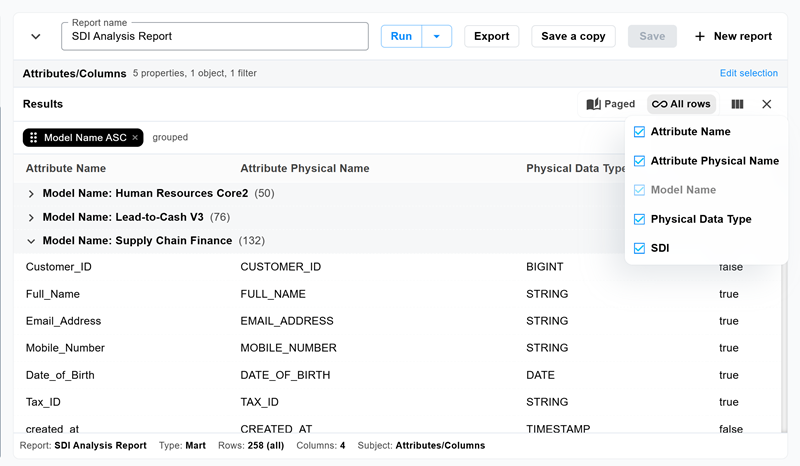This screenshot has height=466, width=800.
Task: Click Subject: Attributes/Columns in status bar
Action: (421, 446)
